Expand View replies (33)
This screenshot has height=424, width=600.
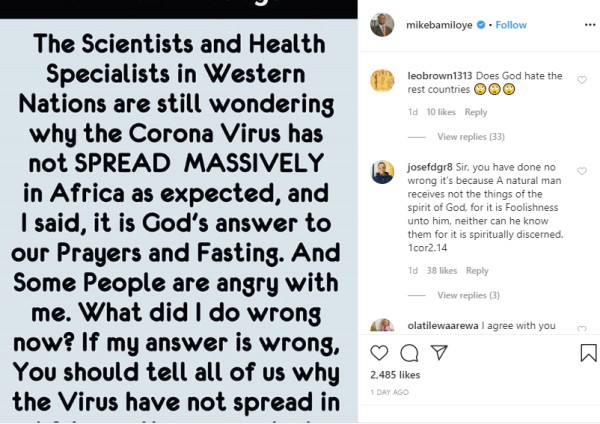click(x=472, y=136)
